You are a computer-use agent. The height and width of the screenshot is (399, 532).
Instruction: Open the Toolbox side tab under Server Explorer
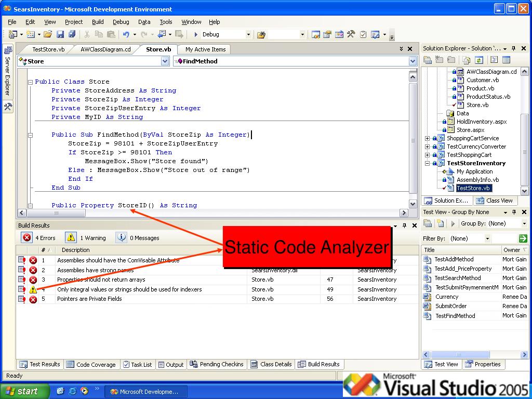[8, 107]
